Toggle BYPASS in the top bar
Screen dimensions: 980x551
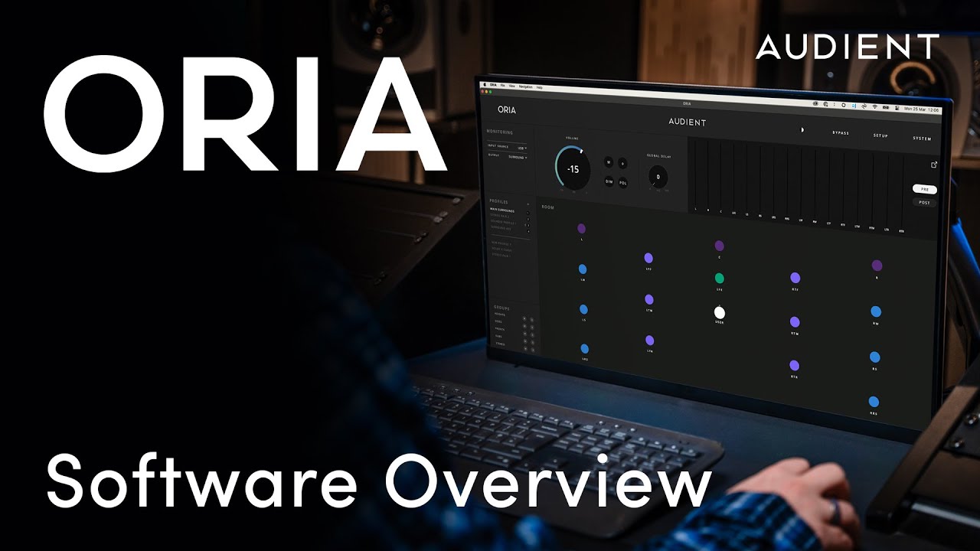click(841, 133)
